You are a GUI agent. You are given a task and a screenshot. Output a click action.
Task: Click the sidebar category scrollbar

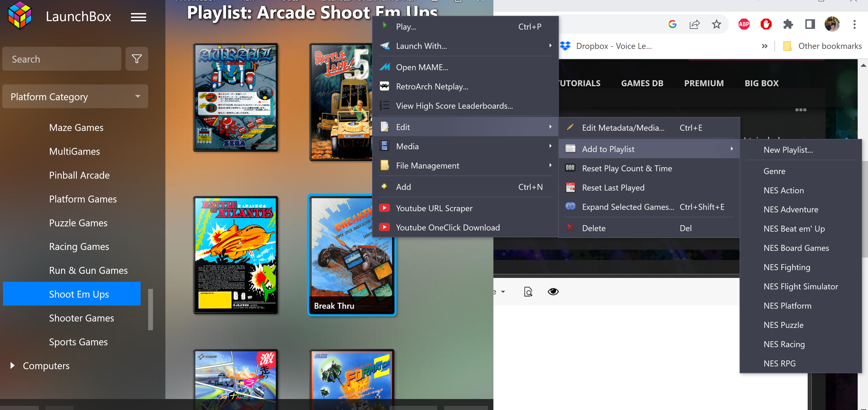coord(151,309)
